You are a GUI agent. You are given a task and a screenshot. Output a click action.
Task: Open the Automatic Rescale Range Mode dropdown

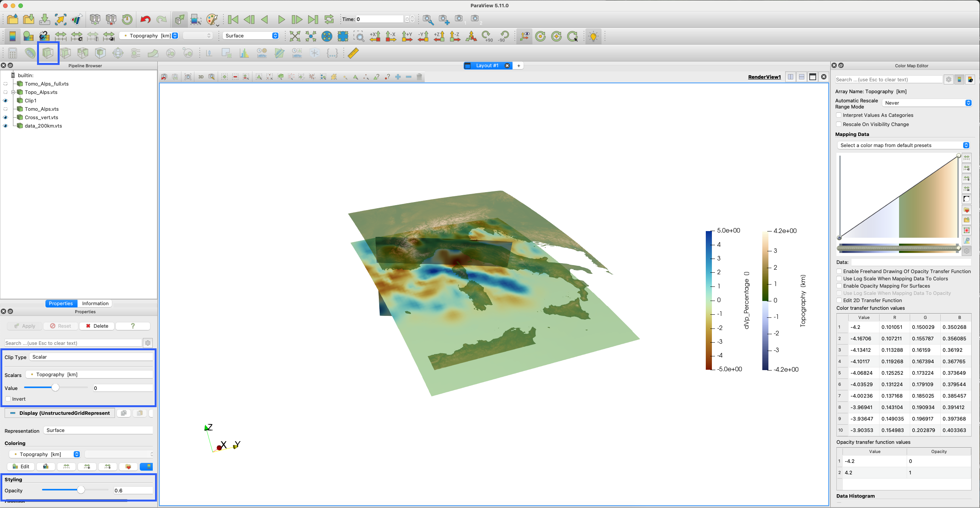(x=927, y=103)
